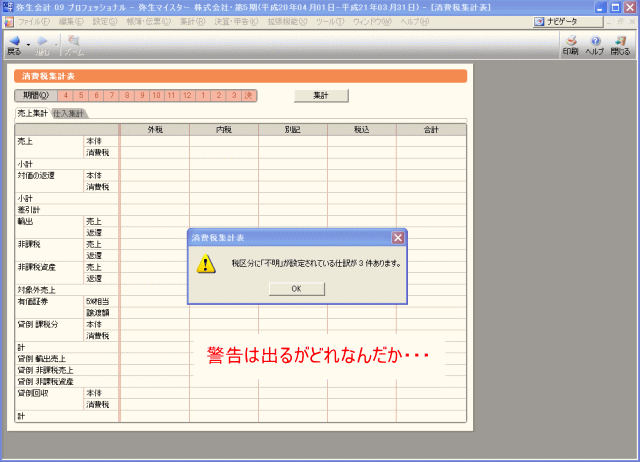Click the warning triangle icon in dialog

206,264
